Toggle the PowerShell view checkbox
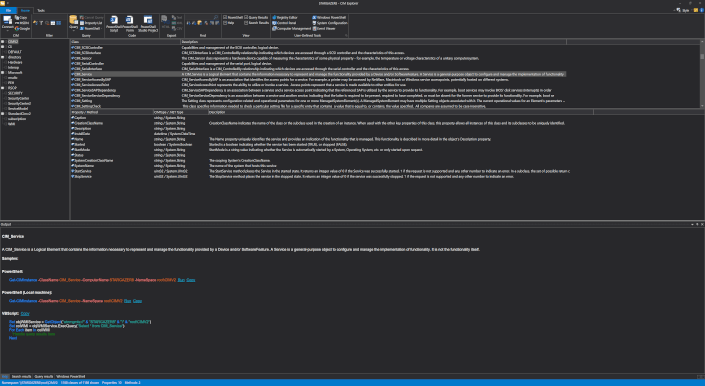 (225, 18)
